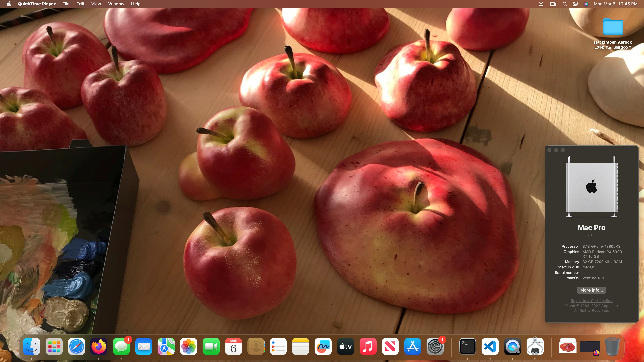The height and width of the screenshot is (362, 644).
Task: Open the File menu
Action: pyautogui.click(x=66, y=4)
